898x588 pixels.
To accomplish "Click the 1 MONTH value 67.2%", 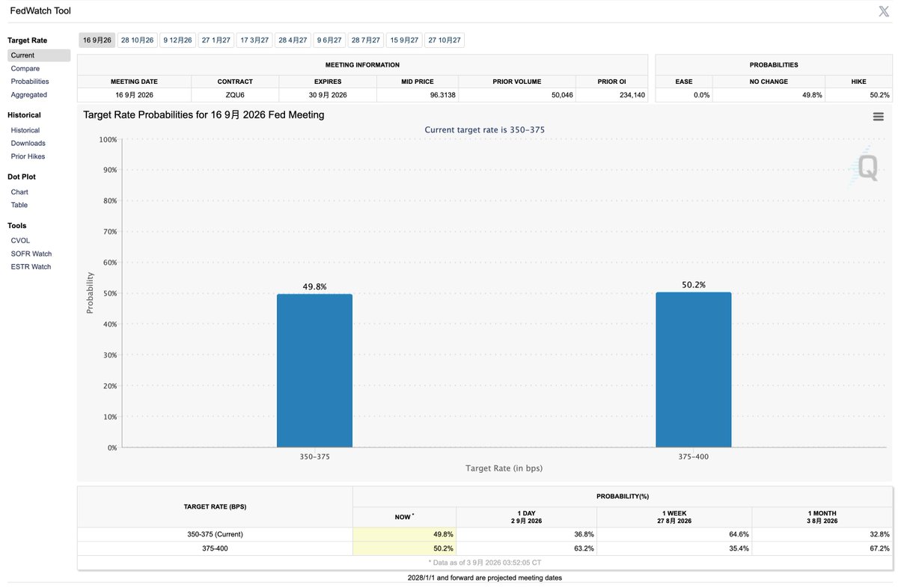I will pos(879,548).
